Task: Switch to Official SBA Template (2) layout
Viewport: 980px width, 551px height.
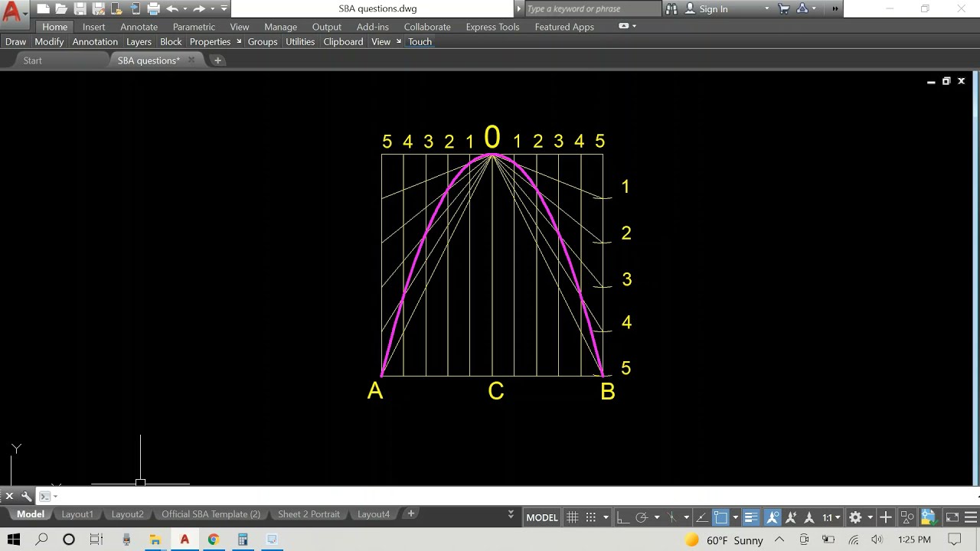Action: 211,514
